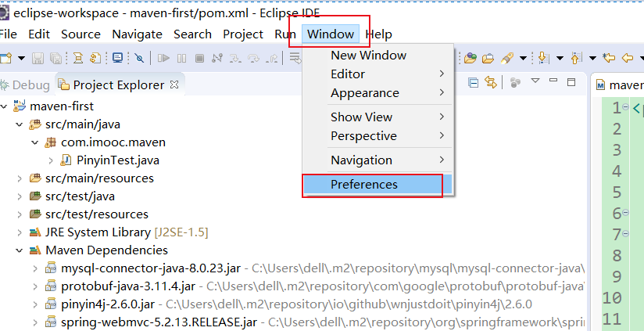Expand the PinyinTest.java node
The height and width of the screenshot is (331, 644).
(x=51, y=160)
